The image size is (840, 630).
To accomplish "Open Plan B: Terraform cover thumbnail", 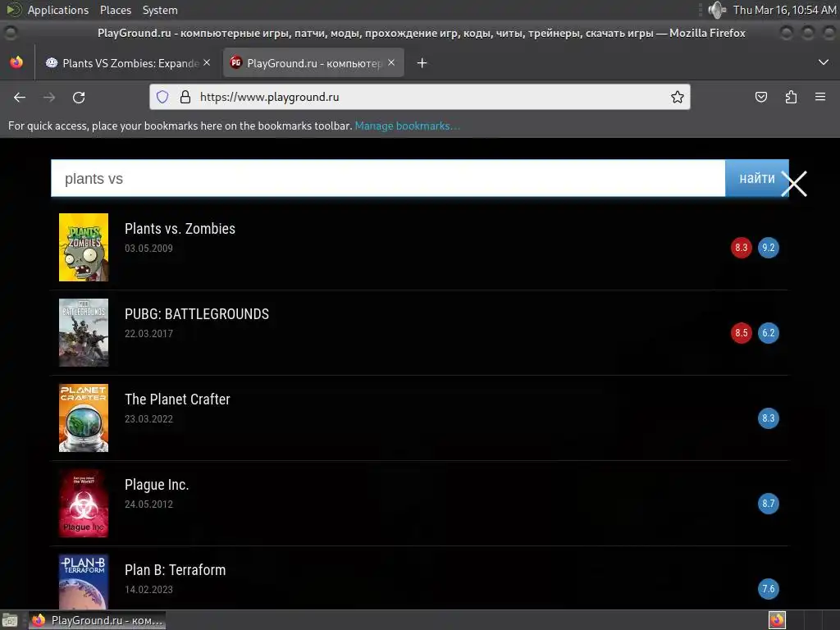I will [x=84, y=582].
